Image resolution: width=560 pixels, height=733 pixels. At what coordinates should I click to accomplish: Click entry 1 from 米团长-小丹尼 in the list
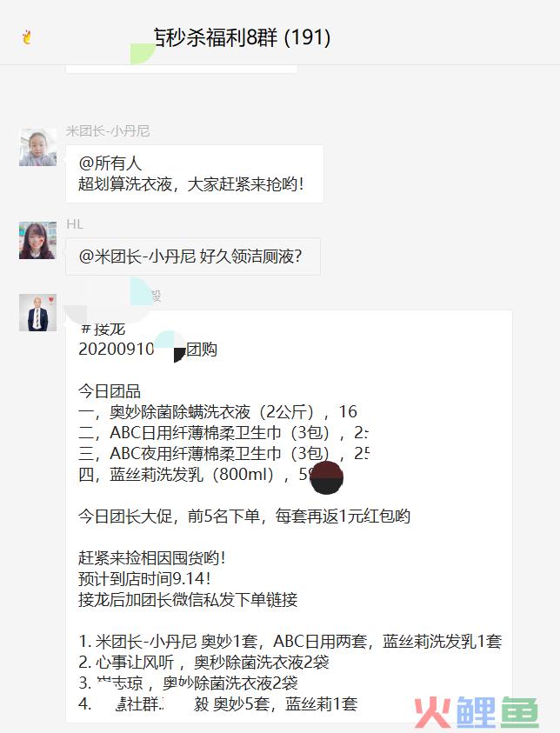(x=290, y=642)
